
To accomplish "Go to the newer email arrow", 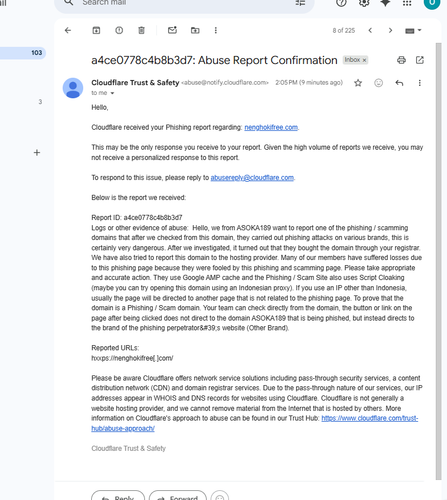I will pyautogui.click(x=370, y=30).
